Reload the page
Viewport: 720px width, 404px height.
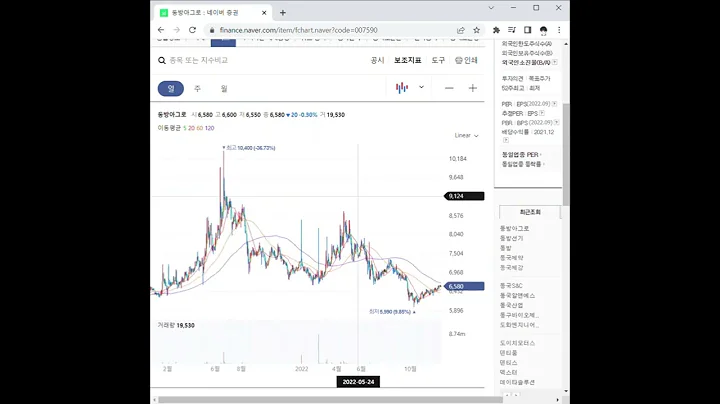coord(192,30)
